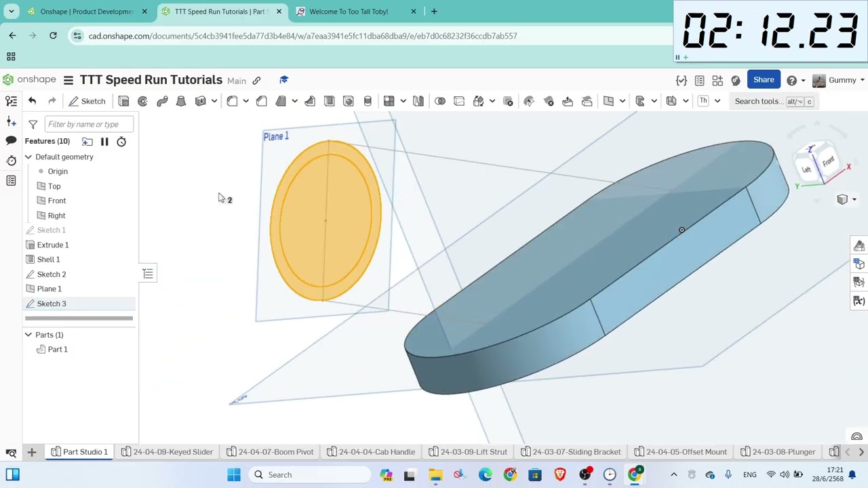Image resolution: width=868 pixels, height=488 pixels.
Task: Select the Revolve tool
Action: pos(142,101)
